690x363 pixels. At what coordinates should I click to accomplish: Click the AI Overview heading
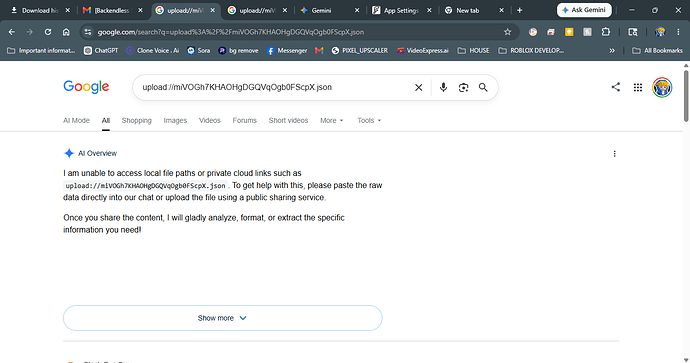97,153
